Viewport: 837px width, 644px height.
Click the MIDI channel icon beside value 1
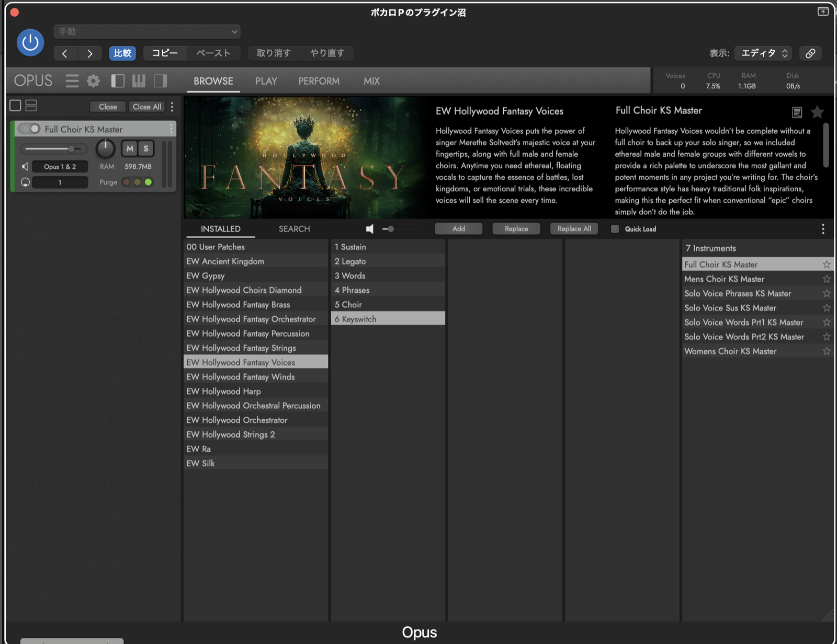coord(25,182)
